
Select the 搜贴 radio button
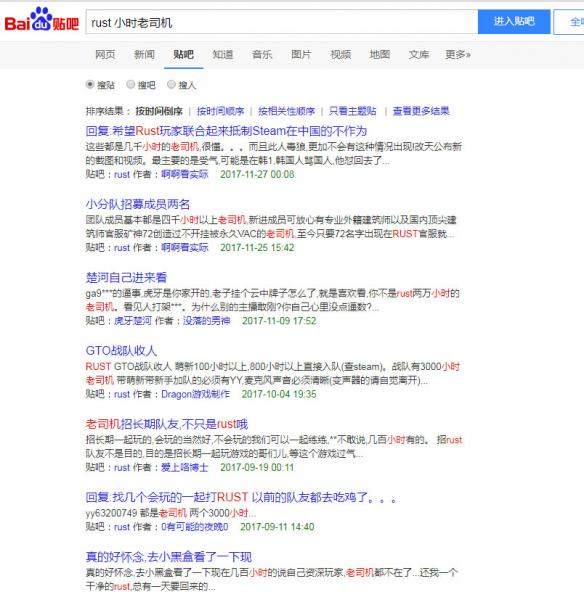90,84
